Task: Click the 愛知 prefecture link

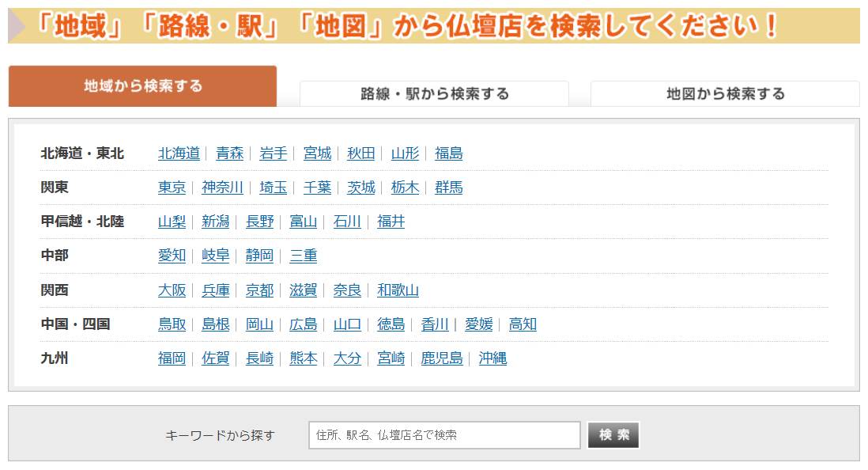Action: [172, 256]
